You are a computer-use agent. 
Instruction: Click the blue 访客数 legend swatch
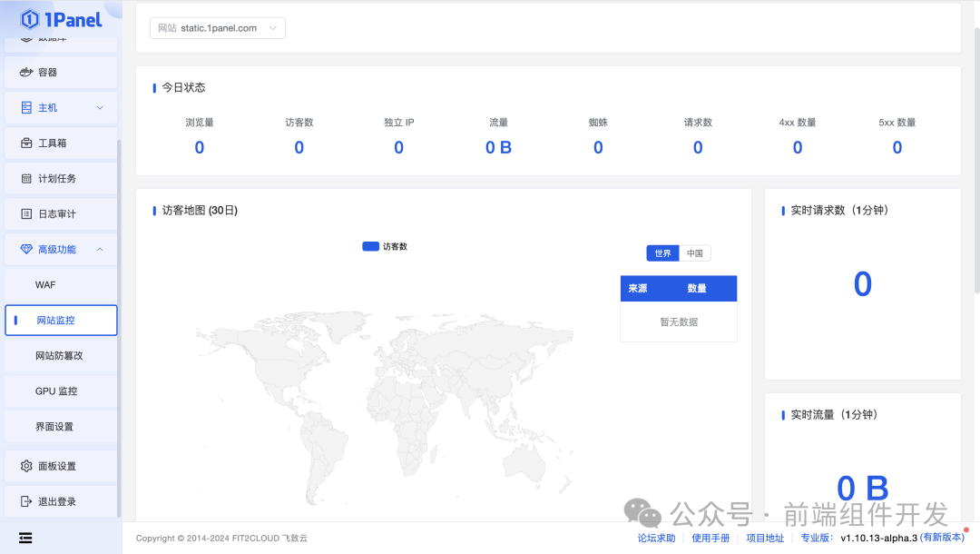(370, 246)
